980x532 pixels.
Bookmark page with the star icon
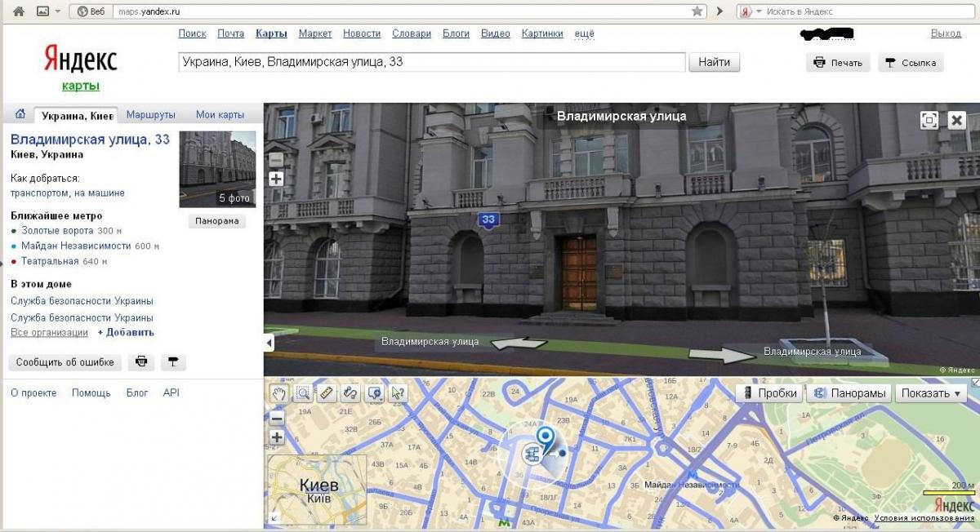click(697, 11)
